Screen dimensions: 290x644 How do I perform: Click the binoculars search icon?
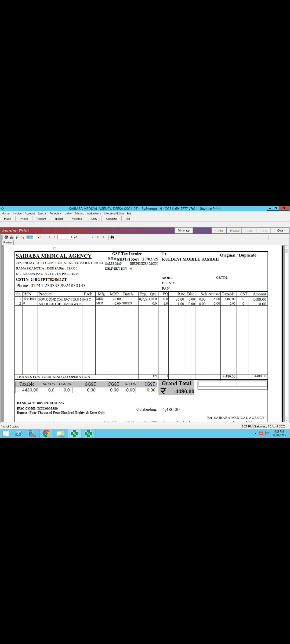[112, 237]
